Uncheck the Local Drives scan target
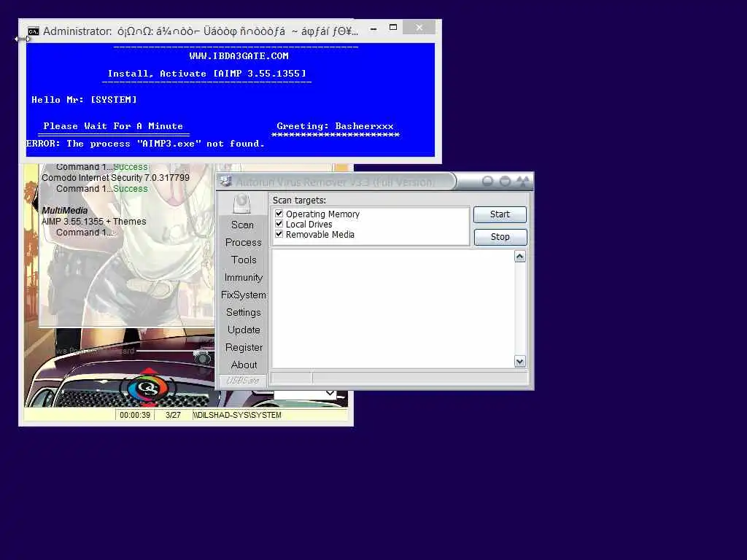 pos(279,224)
